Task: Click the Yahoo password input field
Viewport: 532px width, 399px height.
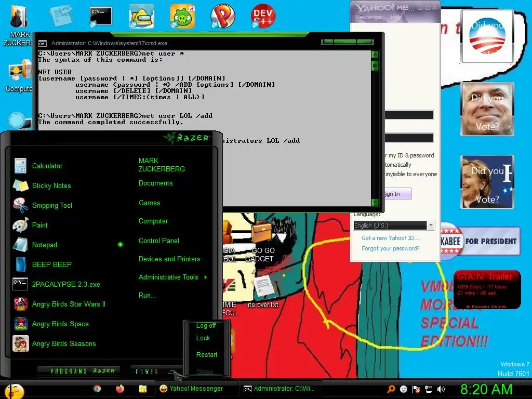Action: point(409,138)
